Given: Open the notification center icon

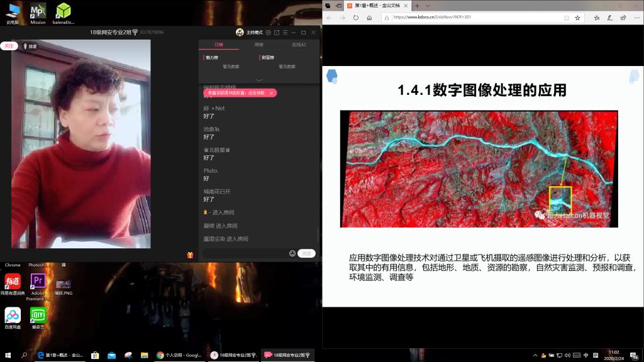Looking at the screenshot, I should click(634, 356).
